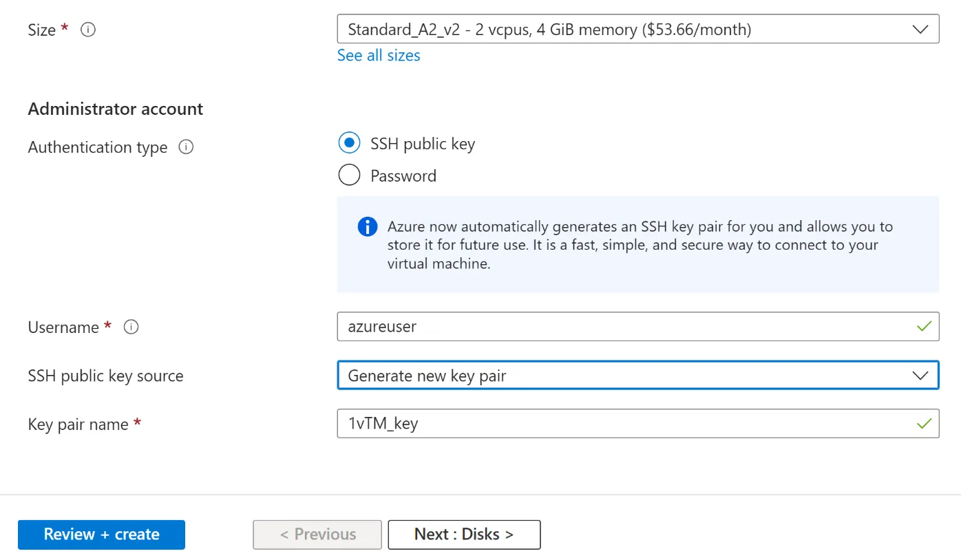Image resolution: width=961 pixels, height=560 pixels.
Task: Click the Username field containing azureuser
Action: (638, 326)
